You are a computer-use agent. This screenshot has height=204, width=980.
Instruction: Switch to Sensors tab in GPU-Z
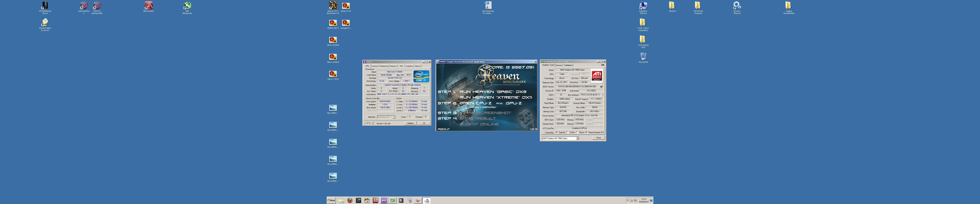tap(559, 65)
